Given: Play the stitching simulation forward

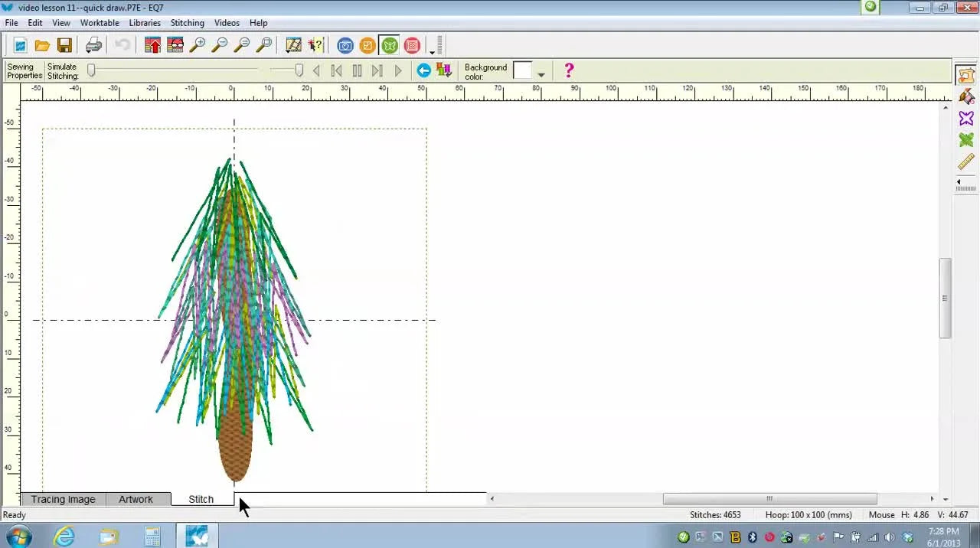Looking at the screenshot, I should (x=397, y=70).
